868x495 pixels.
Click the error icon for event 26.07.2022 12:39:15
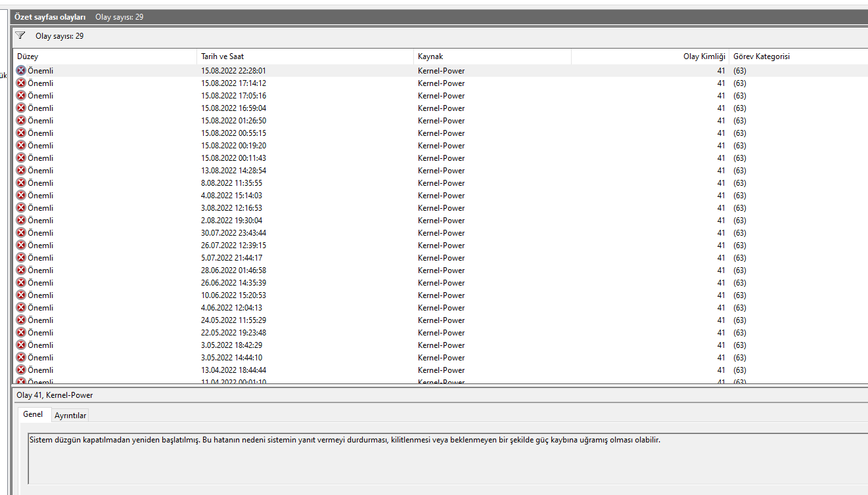(x=21, y=245)
